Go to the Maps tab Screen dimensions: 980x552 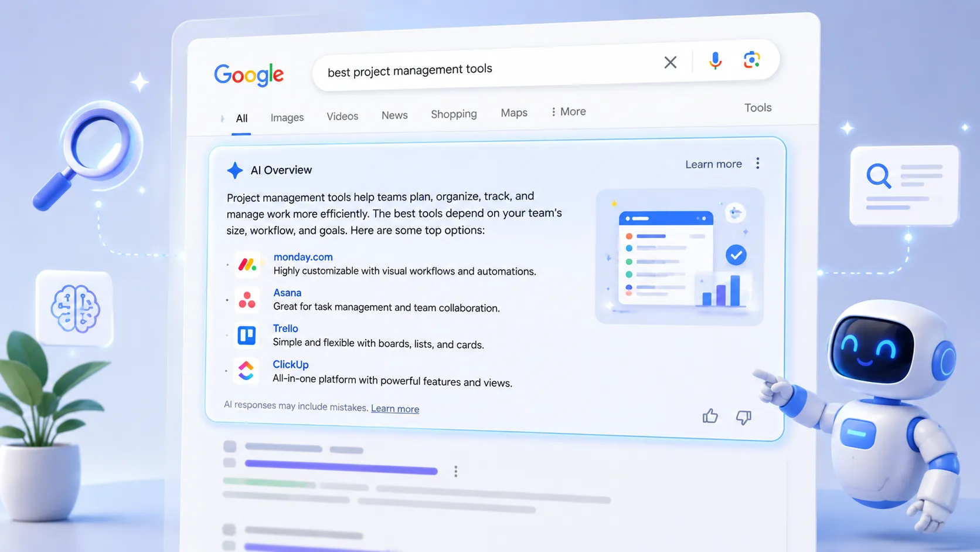(514, 113)
